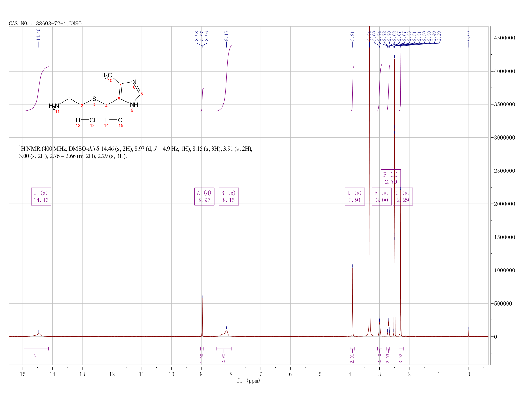
Task: Click the singlet peak at 3.91 ppm
Action: [x=352, y=302]
